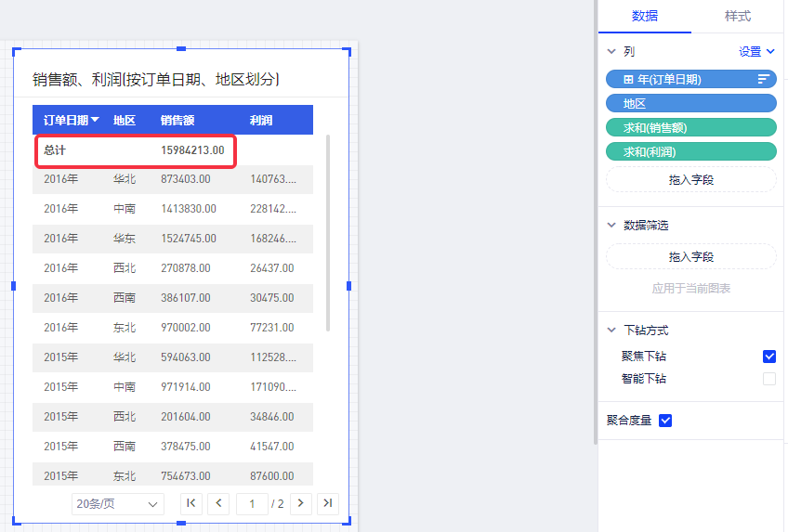Select the 数据 tab
The height and width of the screenshot is (532, 788).
[645, 17]
